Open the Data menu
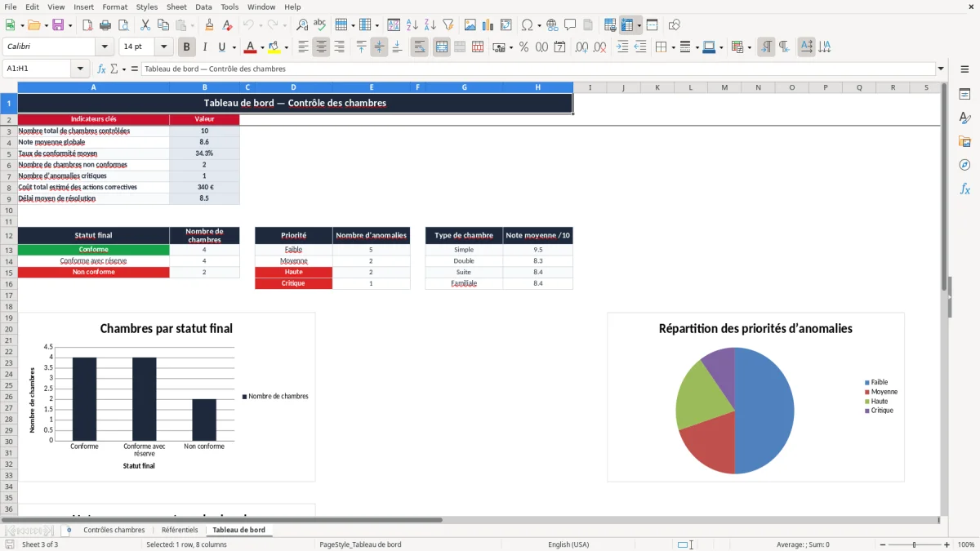This screenshot has height=551, width=980. 203,7
